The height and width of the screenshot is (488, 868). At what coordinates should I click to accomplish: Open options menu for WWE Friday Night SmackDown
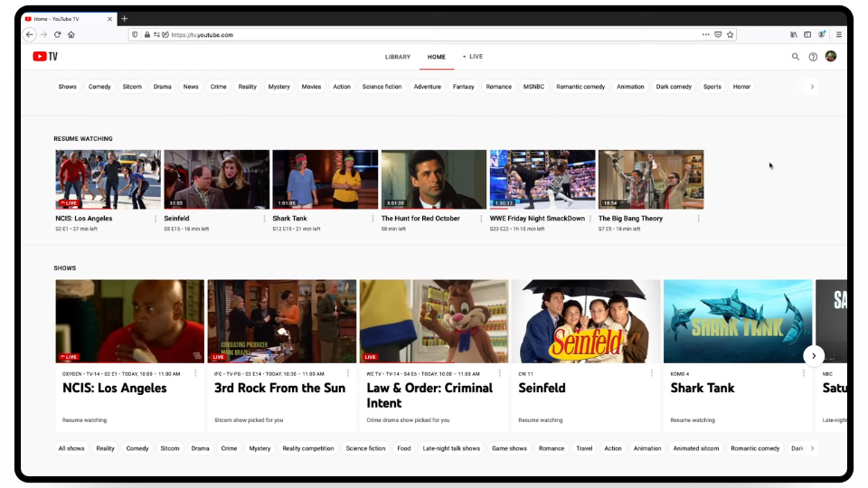(x=590, y=219)
